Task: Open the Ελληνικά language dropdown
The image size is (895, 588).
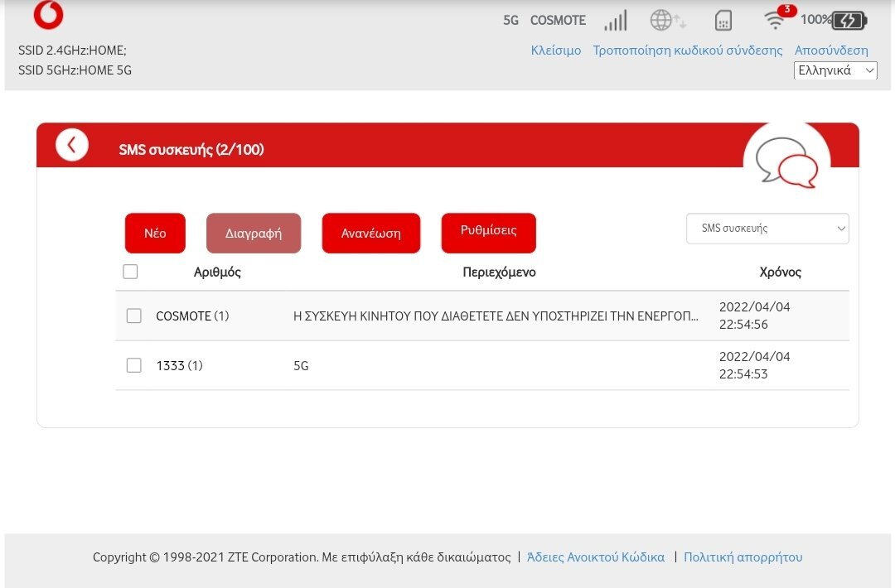Action: [835, 70]
